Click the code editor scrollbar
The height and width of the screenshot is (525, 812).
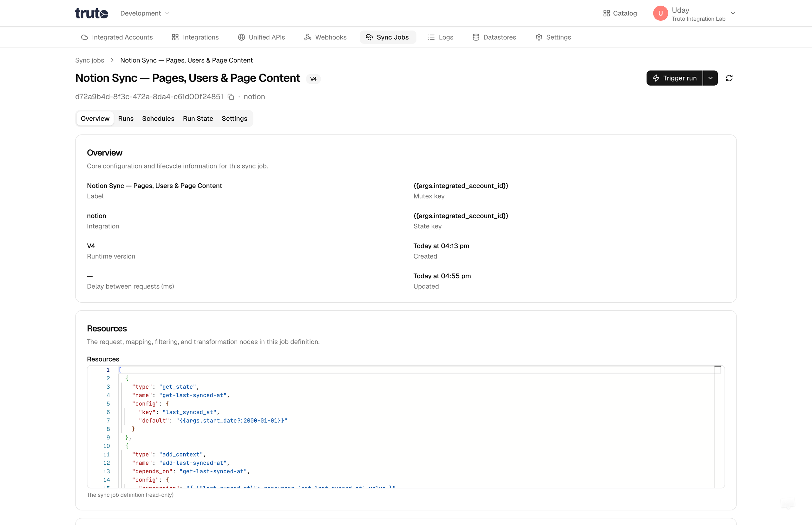coord(717,426)
